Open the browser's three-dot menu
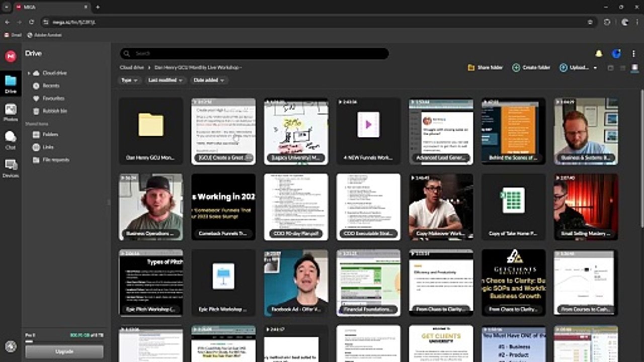Screen dimensions: 644x362 (x=637, y=22)
